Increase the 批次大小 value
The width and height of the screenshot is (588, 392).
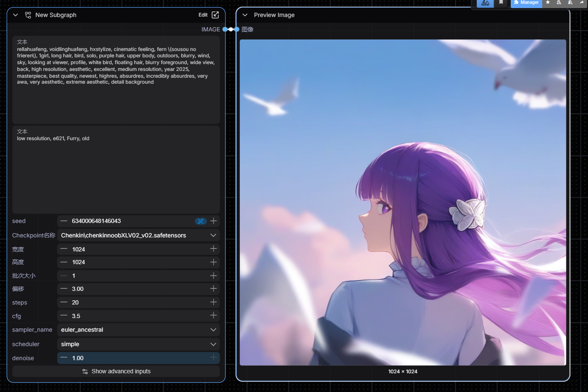[x=214, y=276]
